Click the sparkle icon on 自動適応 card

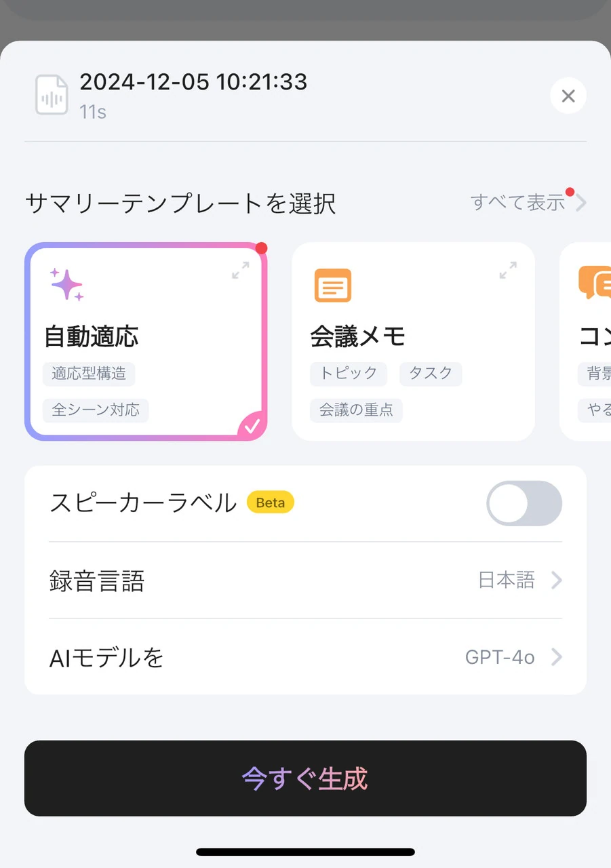66,285
